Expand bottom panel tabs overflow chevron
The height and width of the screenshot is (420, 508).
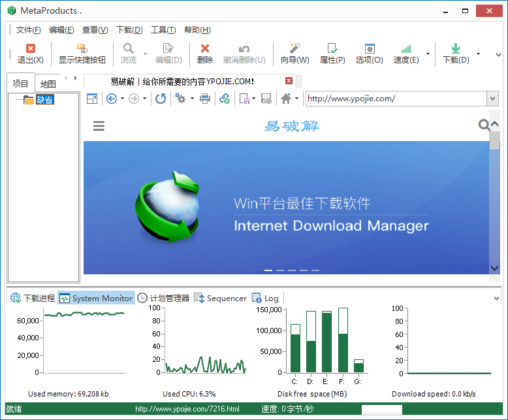(x=496, y=299)
